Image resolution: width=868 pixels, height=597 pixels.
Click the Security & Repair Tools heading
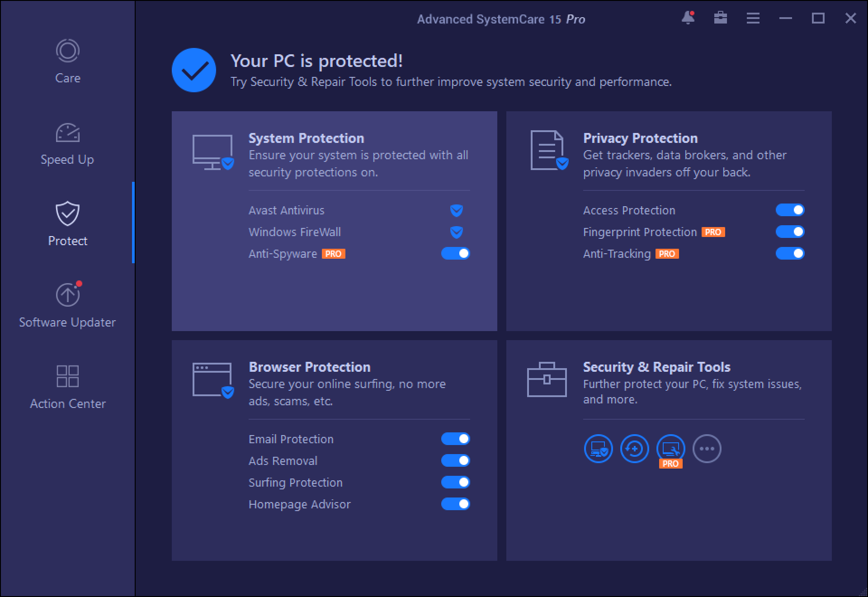pyautogui.click(x=657, y=367)
